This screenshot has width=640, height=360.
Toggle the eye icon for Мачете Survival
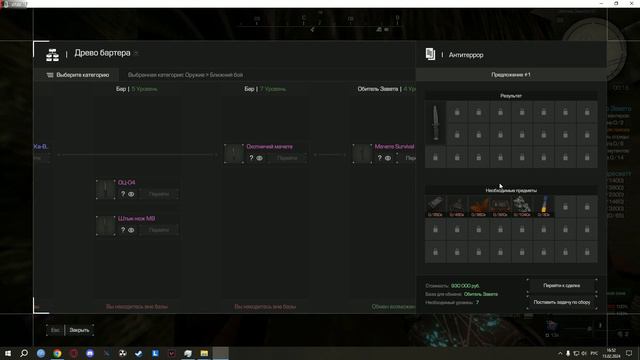click(x=388, y=158)
